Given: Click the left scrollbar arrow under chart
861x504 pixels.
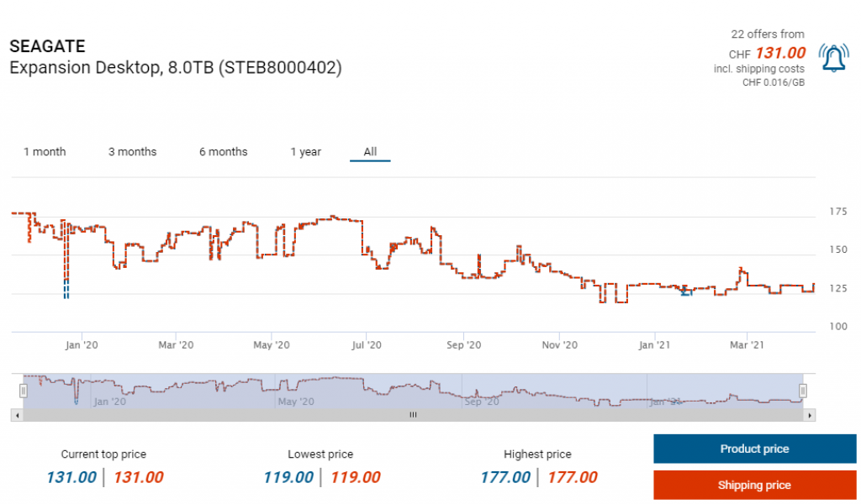Looking at the screenshot, I should [x=16, y=415].
